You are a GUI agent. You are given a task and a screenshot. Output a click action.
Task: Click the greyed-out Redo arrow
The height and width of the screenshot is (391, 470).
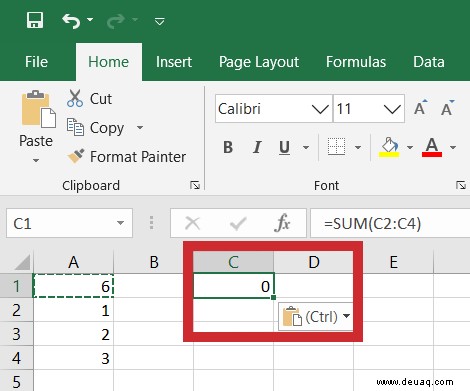click(115, 21)
